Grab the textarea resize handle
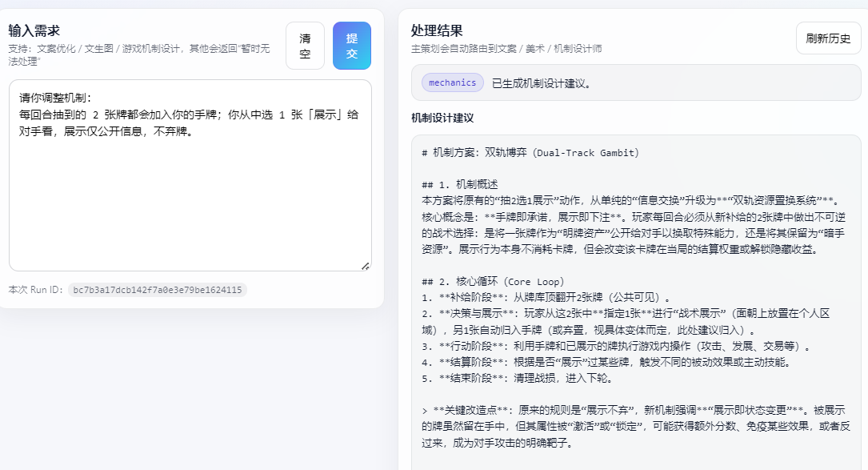 point(366,266)
